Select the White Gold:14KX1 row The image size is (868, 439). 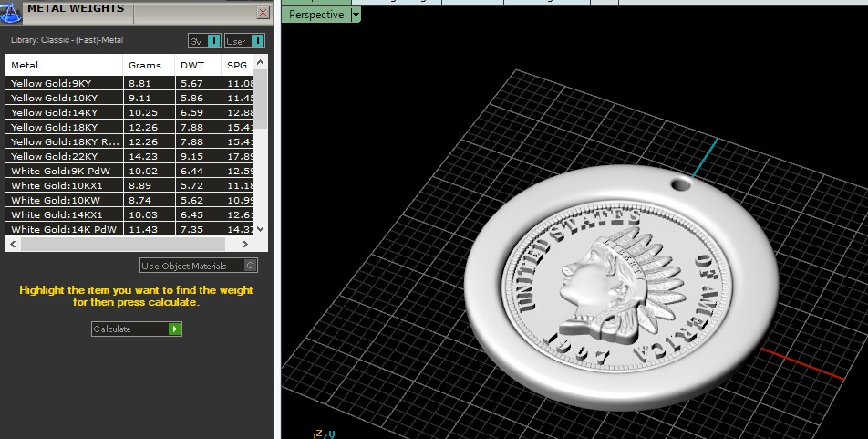(129, 214)
